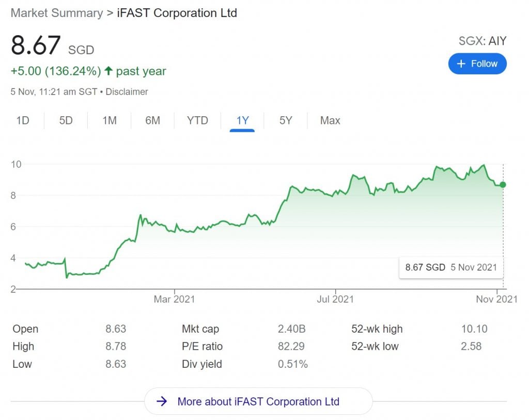
Task: Click the Open value 8.63
Action: click(x=116, y=329)
